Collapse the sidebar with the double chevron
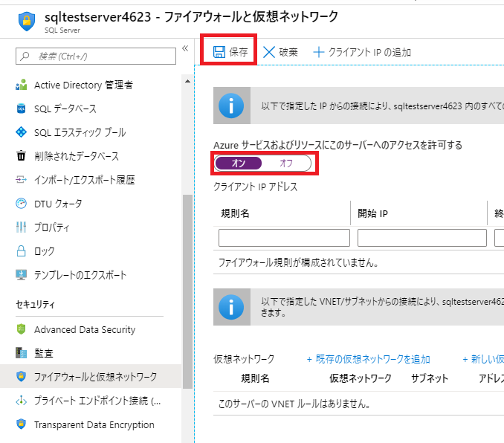504x443 pixels. [x=185, y=48]
